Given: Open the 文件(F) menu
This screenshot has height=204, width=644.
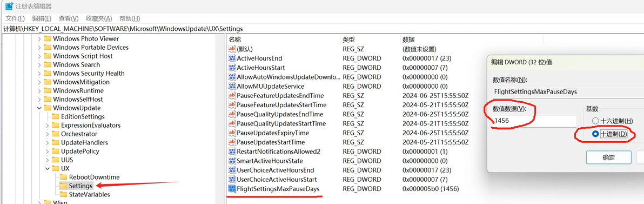Looking at the screenshot, I should pos(15,18).
